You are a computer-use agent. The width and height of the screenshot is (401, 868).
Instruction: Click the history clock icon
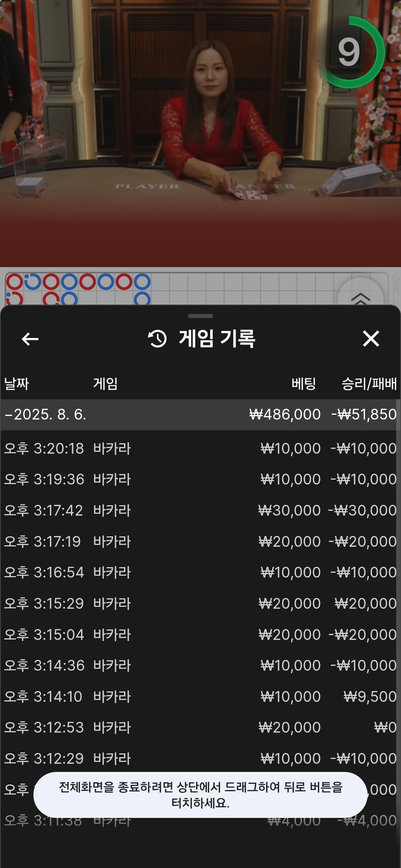coord(157,339)
